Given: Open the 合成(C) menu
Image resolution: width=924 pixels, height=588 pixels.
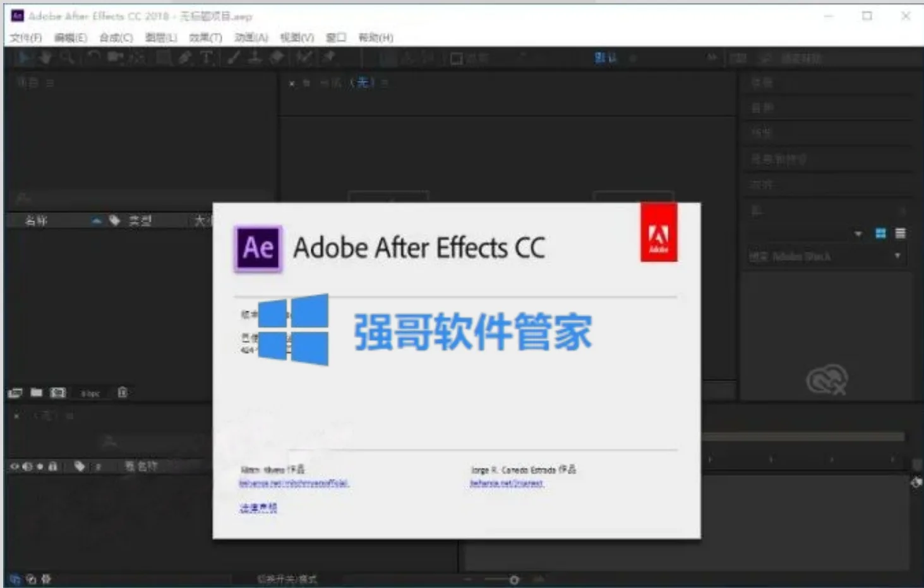Looking at the screenshot, I should (x=116, y=37).
